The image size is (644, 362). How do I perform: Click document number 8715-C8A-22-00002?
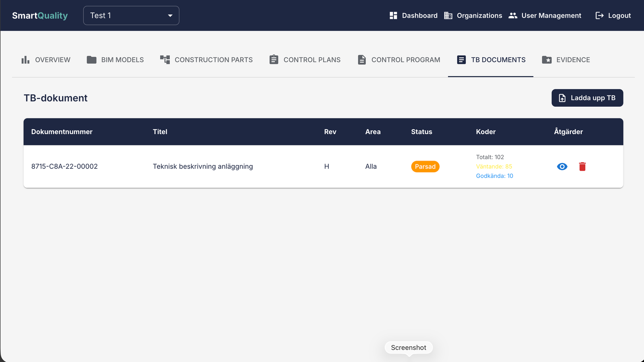click(64, 166)
